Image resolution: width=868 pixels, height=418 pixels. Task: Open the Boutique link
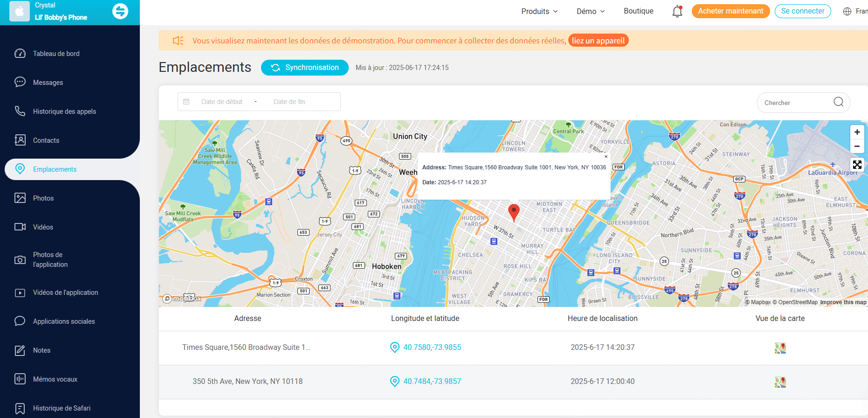click(639, 11)
